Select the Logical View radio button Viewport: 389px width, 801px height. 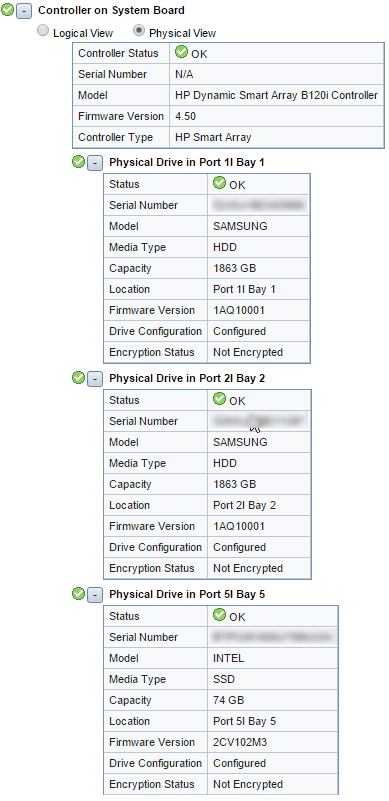(43, 31)
